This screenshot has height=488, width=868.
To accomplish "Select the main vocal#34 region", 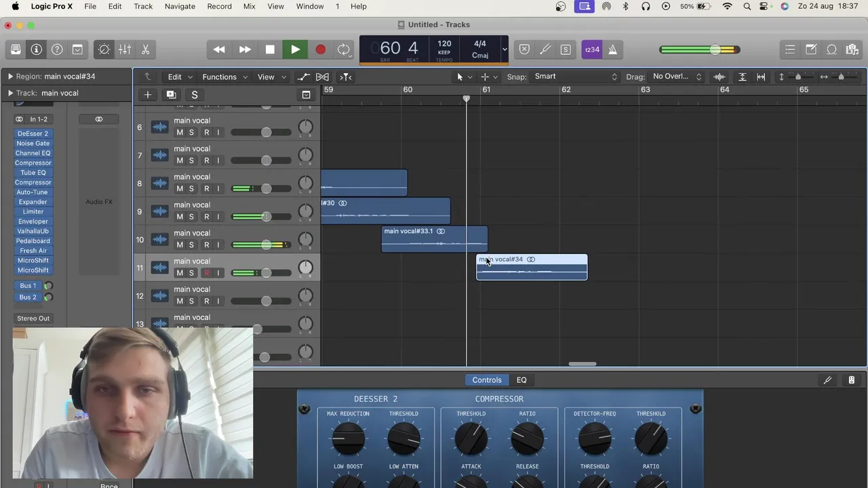I will (x=532, y=267).
